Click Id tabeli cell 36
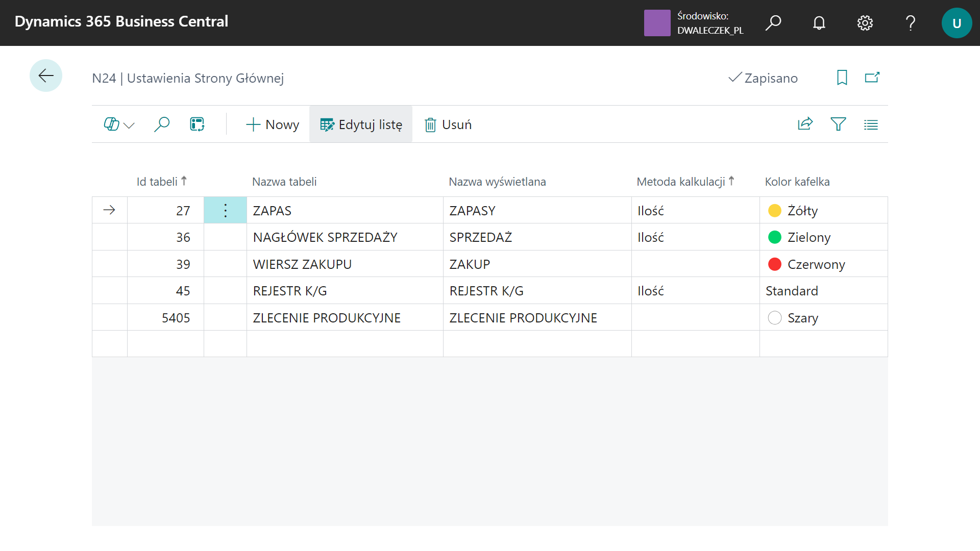The height and width of the screenshot is (551, 980). click(x=165, y=237)
